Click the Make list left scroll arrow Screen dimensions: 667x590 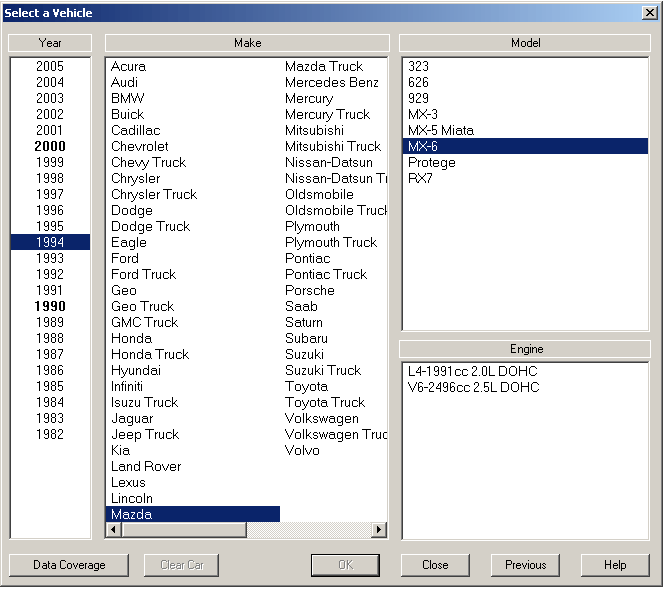tap(114, 530)
